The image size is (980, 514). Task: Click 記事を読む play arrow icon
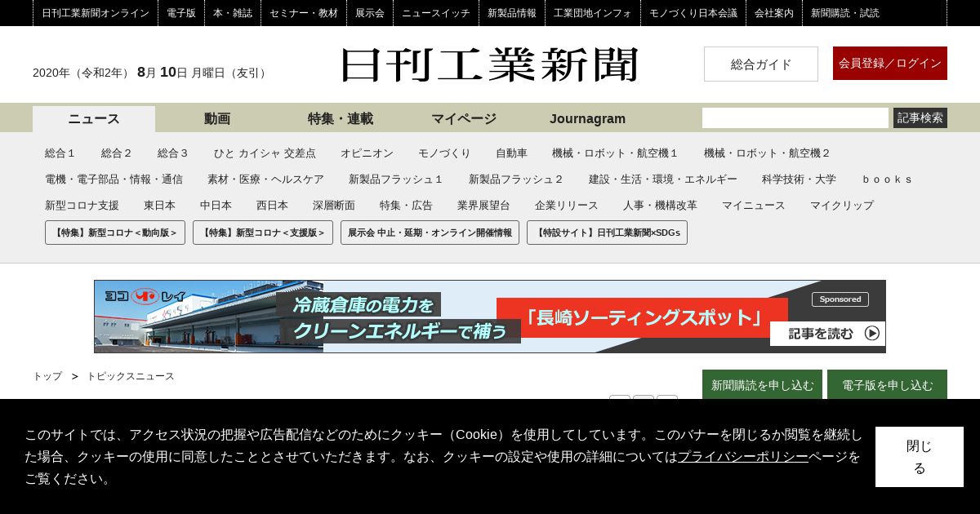[x=872, y=333]
